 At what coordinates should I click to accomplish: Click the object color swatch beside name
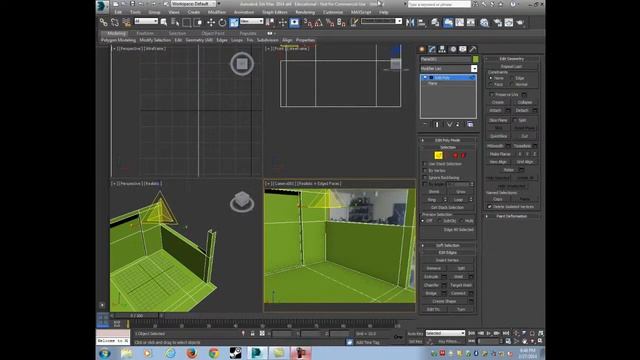pos(475,59)
